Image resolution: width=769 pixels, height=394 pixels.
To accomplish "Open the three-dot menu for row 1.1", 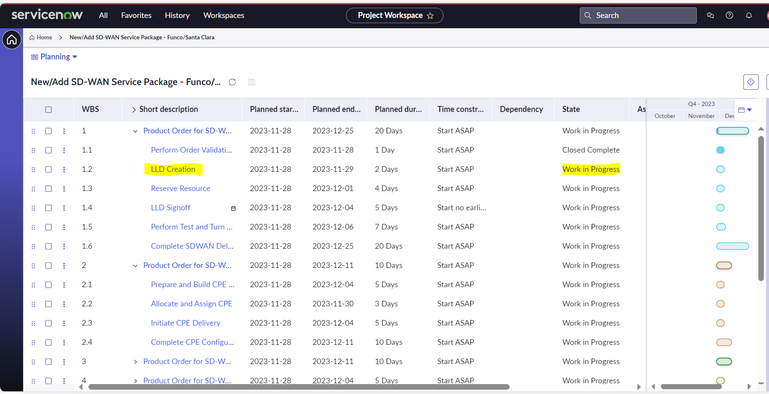I will click(x=64, y=150).
